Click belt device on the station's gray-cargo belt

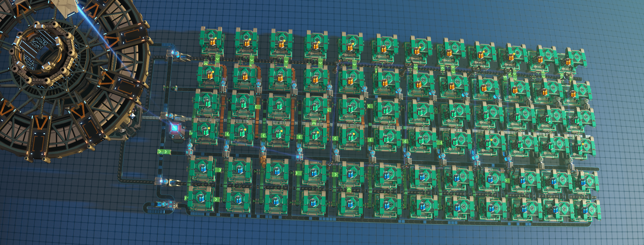(x=170, y=116)
